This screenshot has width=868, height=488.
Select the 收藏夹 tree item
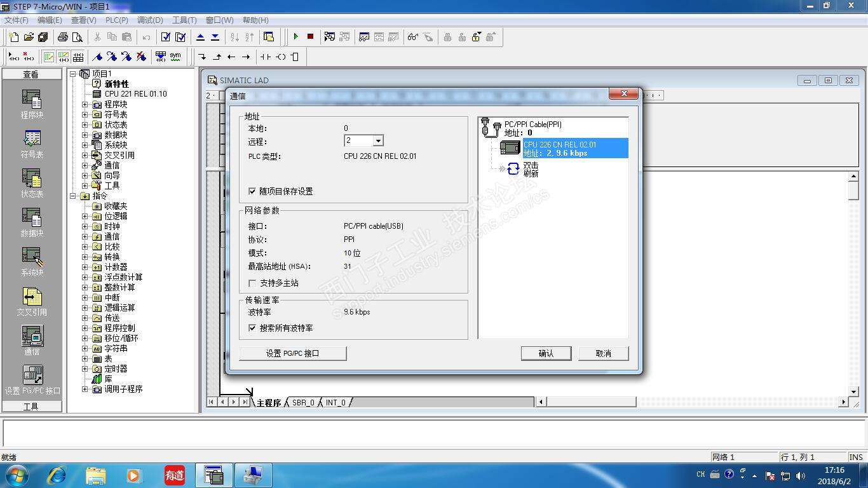click(x=116, y=206)
